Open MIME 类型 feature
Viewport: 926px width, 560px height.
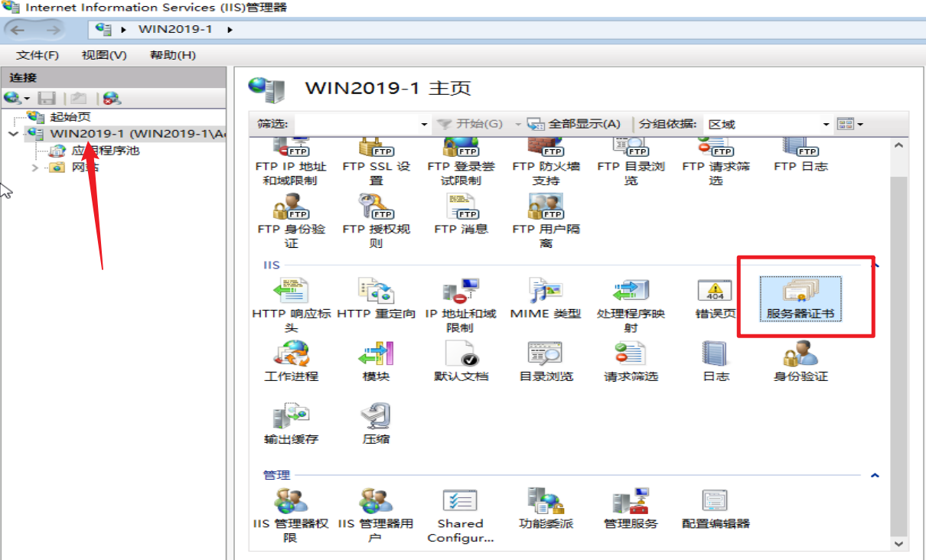(546, 299)
